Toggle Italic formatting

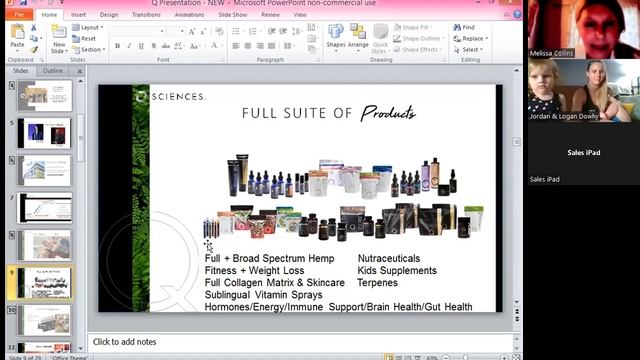129,46
